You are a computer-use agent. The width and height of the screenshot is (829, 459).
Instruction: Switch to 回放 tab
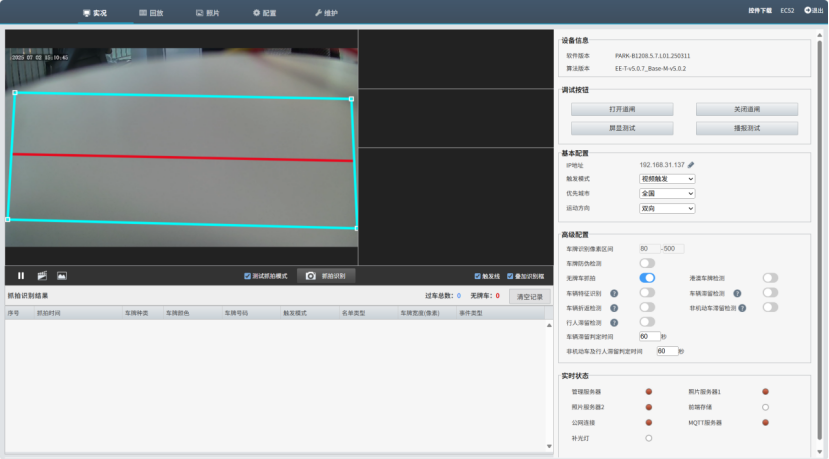[x=151, y=13]
